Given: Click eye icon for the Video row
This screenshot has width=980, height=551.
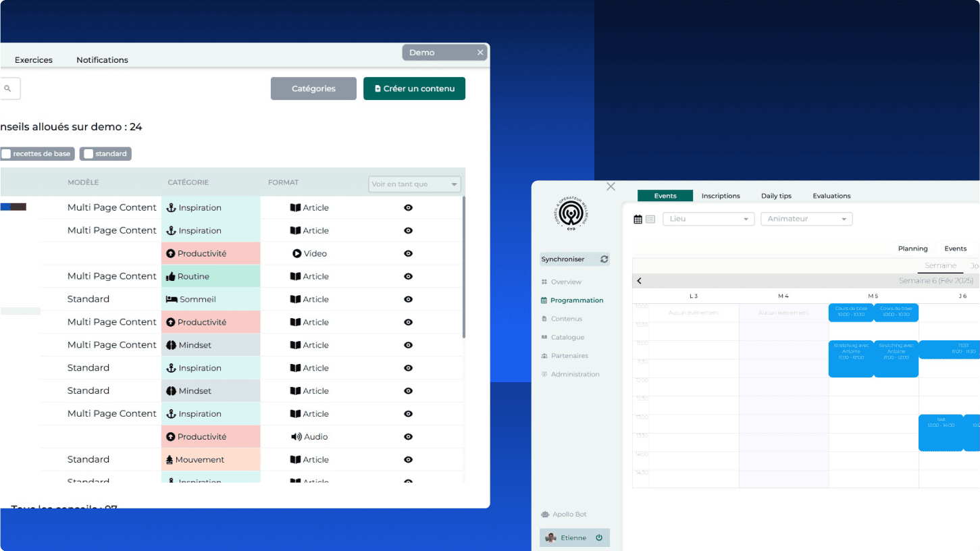Looking at the screenshot, I should tap(408, 254).
